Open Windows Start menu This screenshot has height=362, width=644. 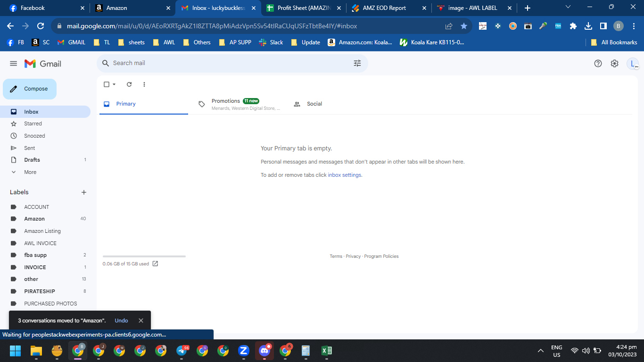coord(16,351)
